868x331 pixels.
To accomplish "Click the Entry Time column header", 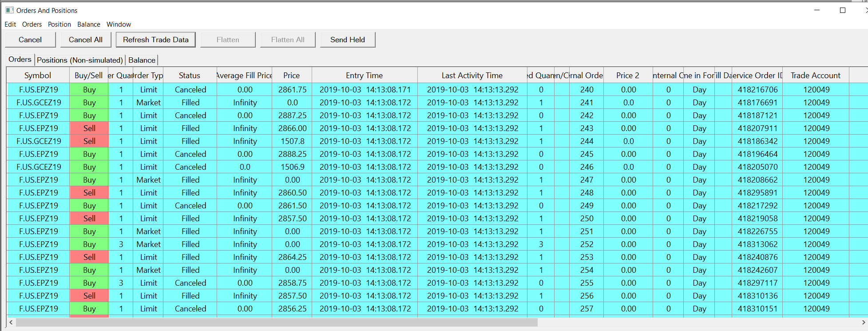I will 364,76.
